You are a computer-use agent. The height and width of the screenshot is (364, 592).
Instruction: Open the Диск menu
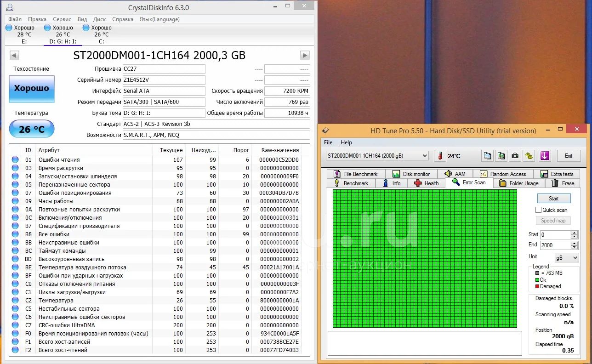point(99,19)
